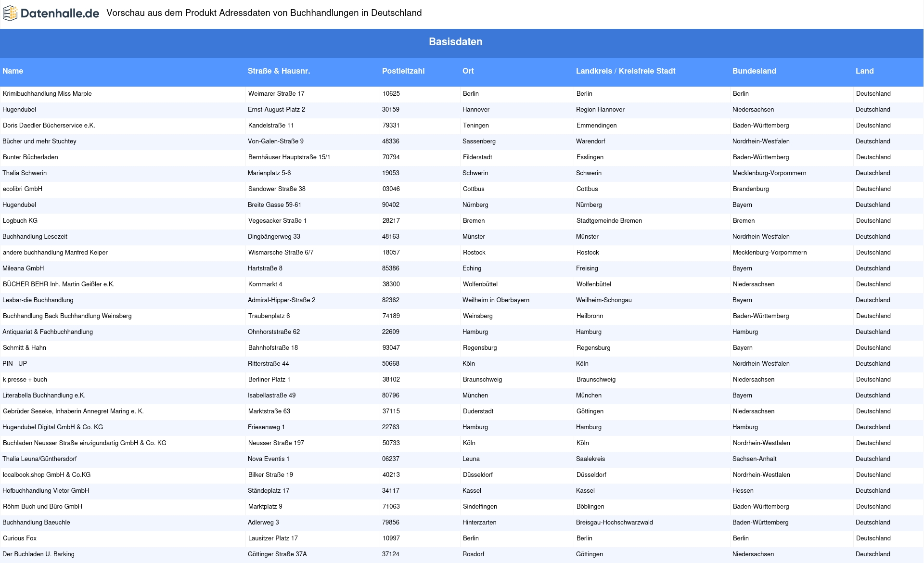Screen dimensions: 924x563
Task: Select the Name column header
Action: 13,71
